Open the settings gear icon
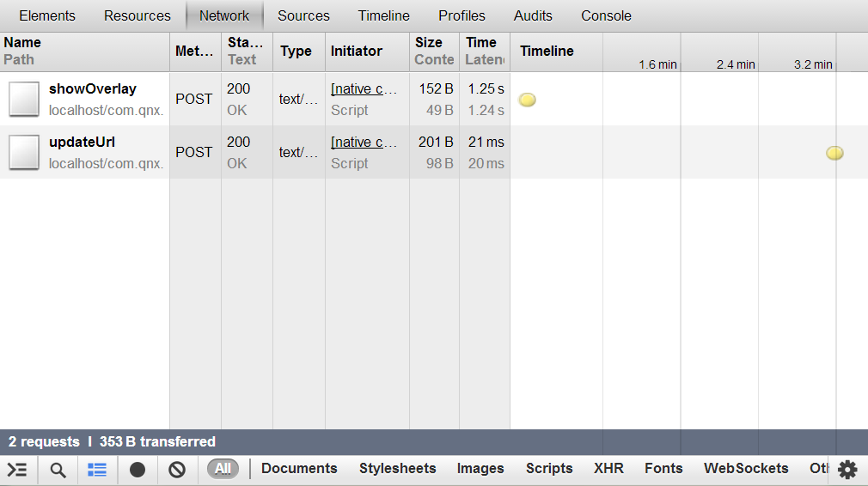The image size is (868, 486). pyautogui.click(x=847, y=470)
